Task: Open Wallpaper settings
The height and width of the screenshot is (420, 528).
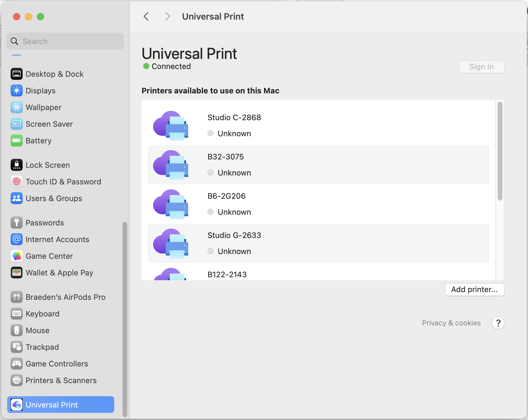Action: (43, 107)
